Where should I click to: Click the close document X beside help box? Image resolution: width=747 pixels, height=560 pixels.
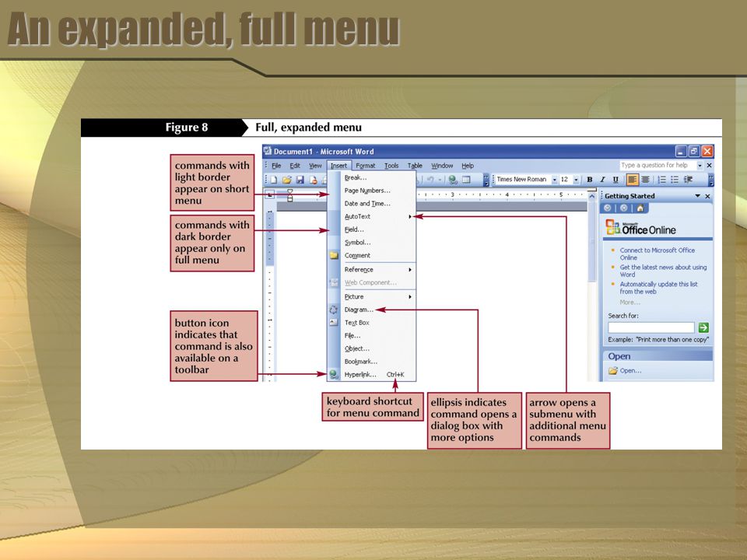pyautogui.click(x=710, y=165)
